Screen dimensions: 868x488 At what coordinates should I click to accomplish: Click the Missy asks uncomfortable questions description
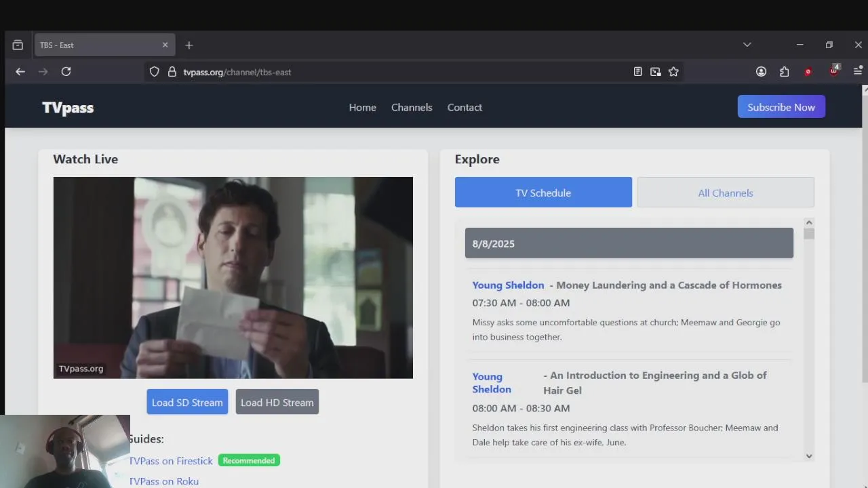tap(626, 329)
